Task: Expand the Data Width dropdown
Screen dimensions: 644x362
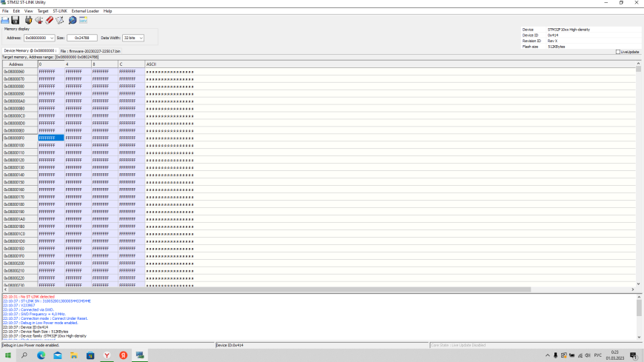Action: [141, 38]
